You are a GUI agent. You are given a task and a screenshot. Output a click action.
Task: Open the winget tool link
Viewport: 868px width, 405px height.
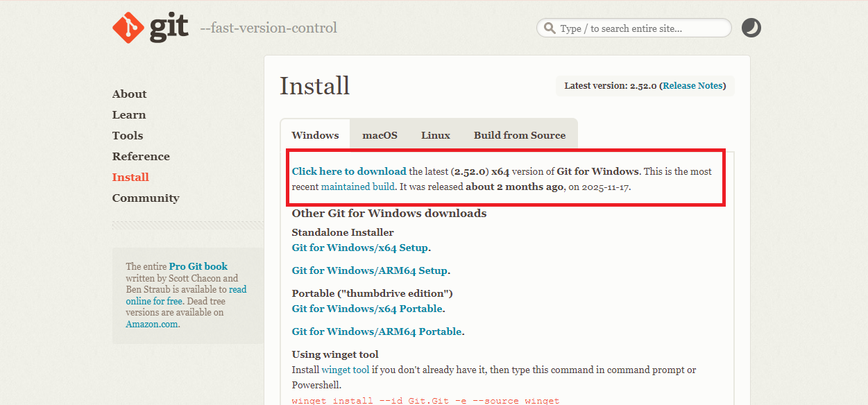pyautogui.click(x=346, y=370)
